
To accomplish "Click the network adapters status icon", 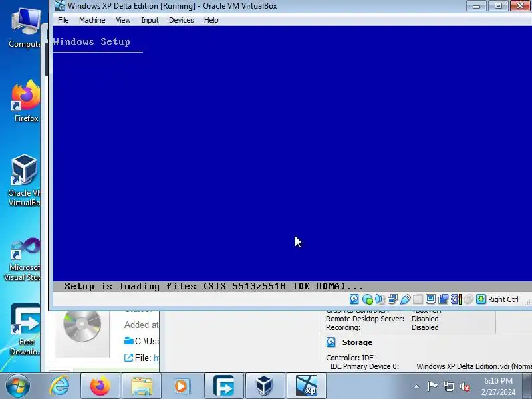I will [392, 299].
